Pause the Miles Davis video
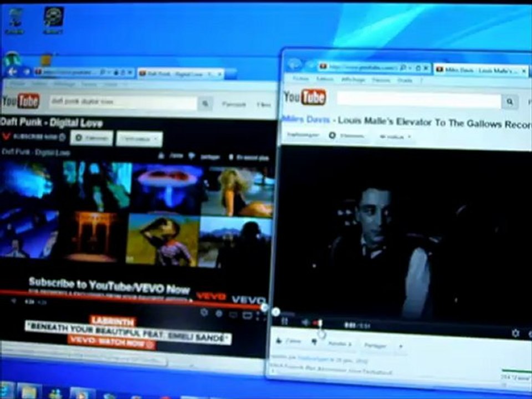The width and height of the screenshot is (532, 399). (x=284, y=321)
